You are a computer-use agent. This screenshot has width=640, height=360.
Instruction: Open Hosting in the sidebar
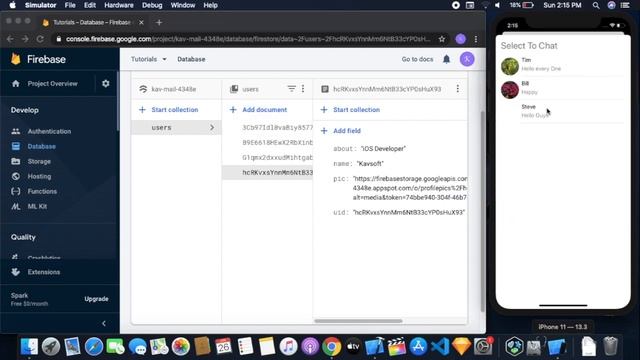tap(39, 176)
